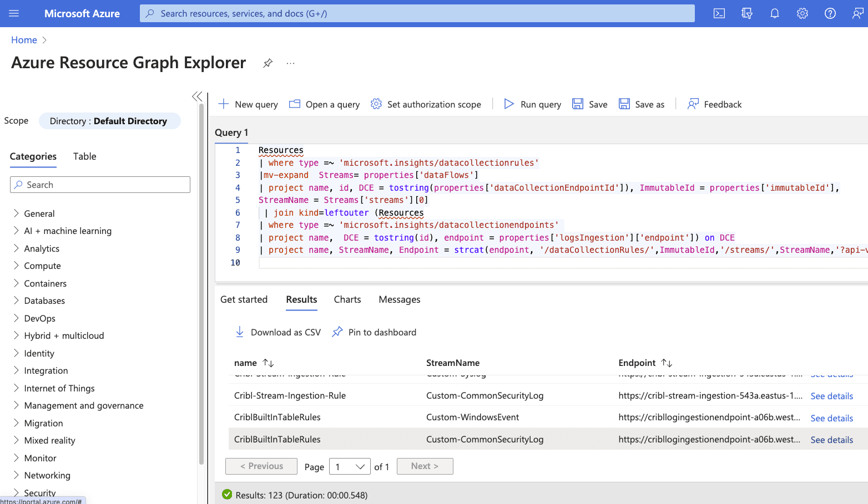Switch to the Charts tab
868x504 pixels.
[x=347, y=299]
